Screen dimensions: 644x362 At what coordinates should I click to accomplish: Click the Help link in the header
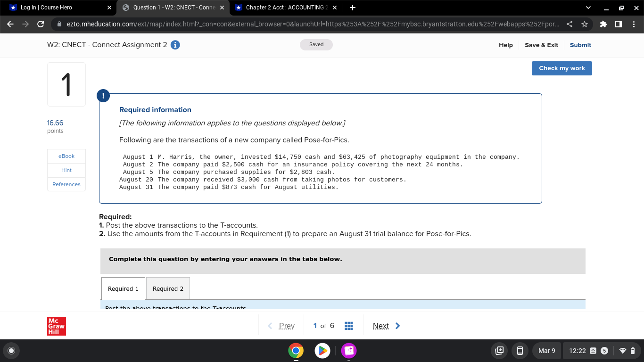[506, 45]
